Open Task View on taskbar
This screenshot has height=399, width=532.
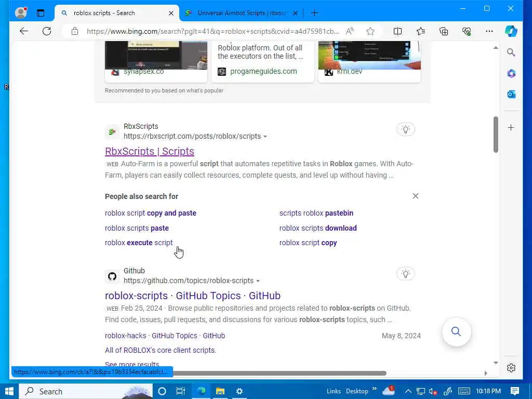point(180,391)
